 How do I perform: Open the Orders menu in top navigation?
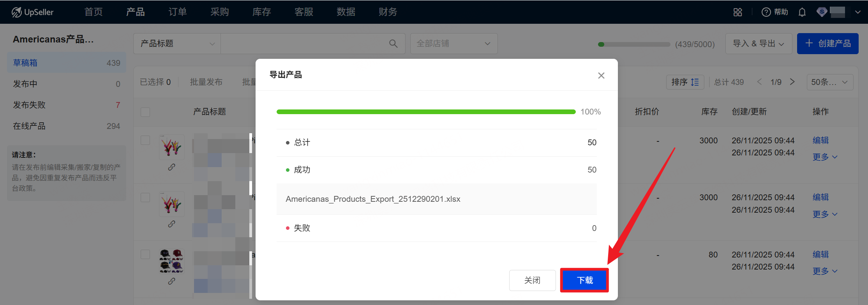click(178, 12)
